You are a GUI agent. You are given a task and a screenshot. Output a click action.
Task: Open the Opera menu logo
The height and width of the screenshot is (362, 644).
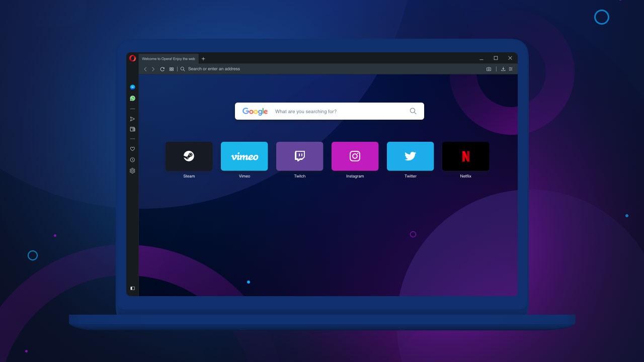(132, 58)
